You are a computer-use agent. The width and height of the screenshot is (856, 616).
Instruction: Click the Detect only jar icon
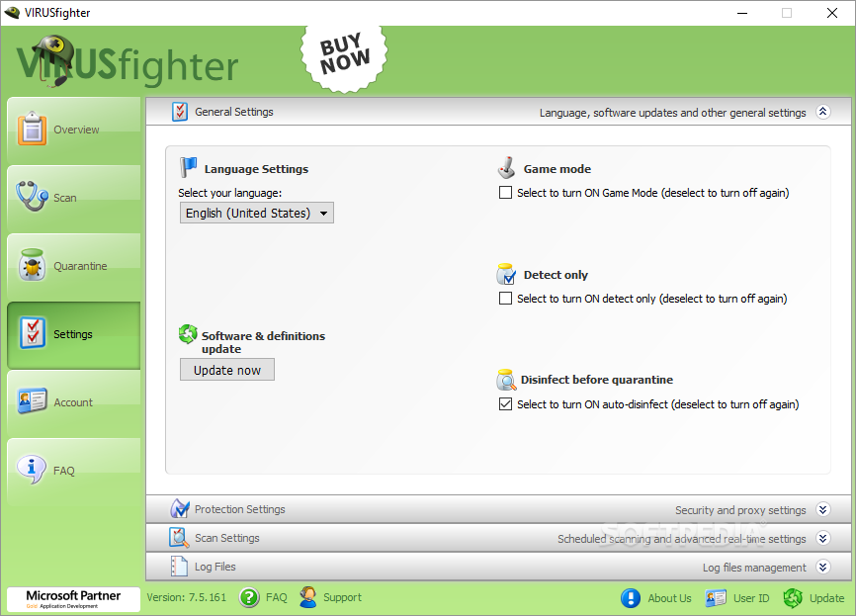pyautogui.click(x=506, y=274)
